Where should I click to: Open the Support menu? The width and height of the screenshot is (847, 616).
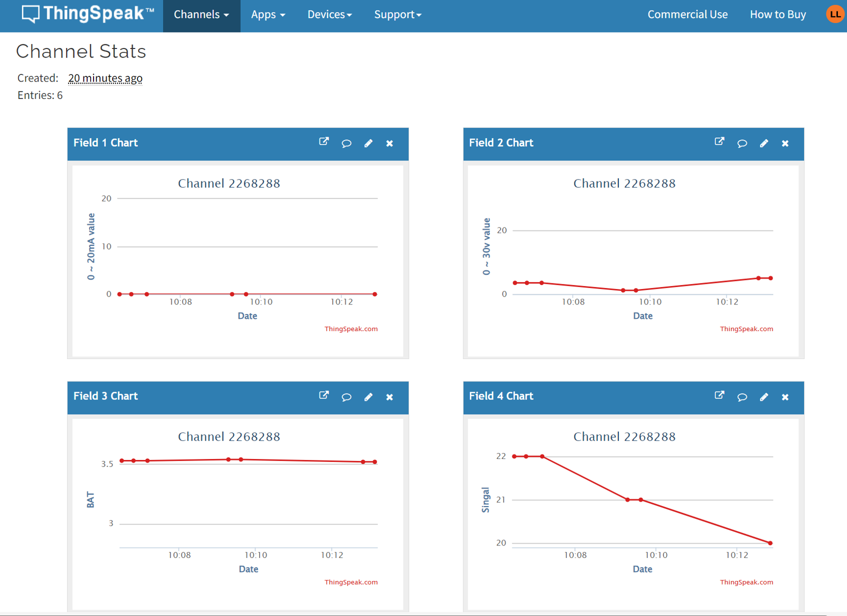398,14
